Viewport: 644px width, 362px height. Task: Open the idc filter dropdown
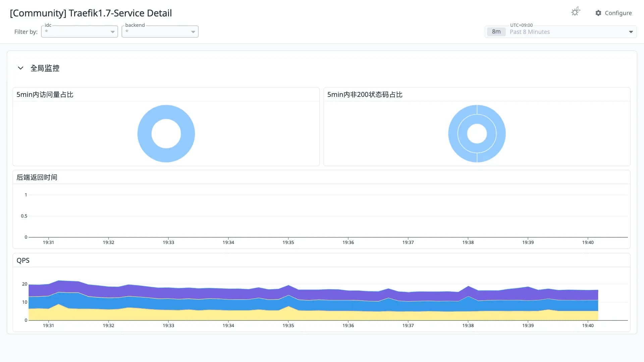(x=79, y=32)
